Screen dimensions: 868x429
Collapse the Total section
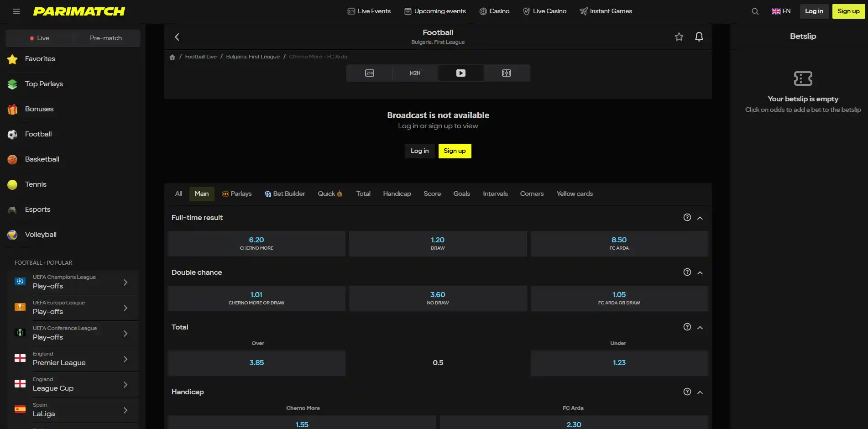click(x=700, y=328)
